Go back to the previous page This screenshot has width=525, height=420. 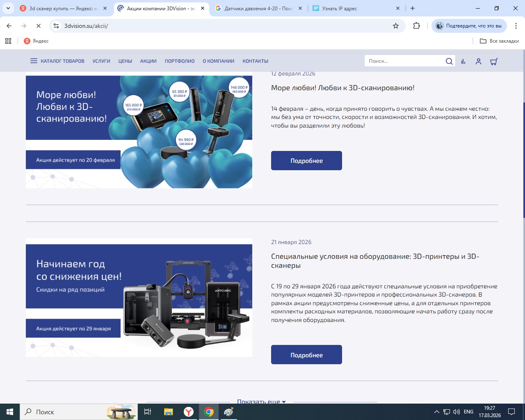9,26
